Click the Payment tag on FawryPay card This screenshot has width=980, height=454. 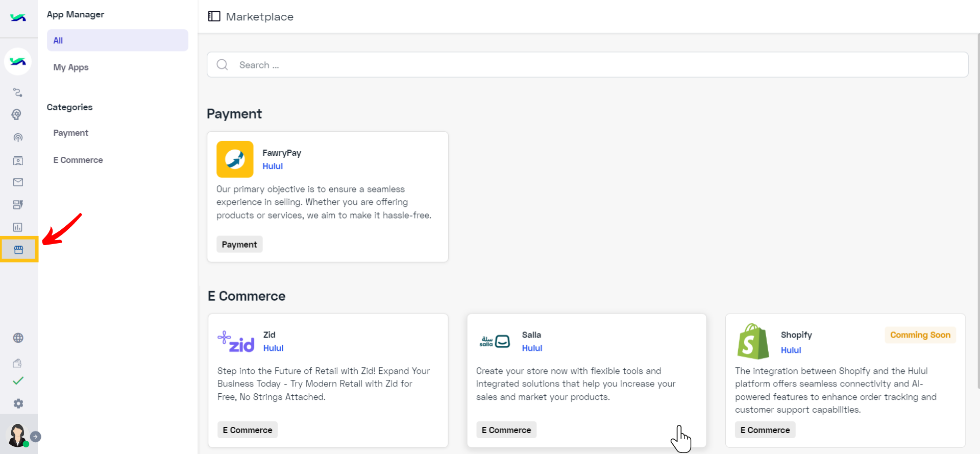click(239, 245)
